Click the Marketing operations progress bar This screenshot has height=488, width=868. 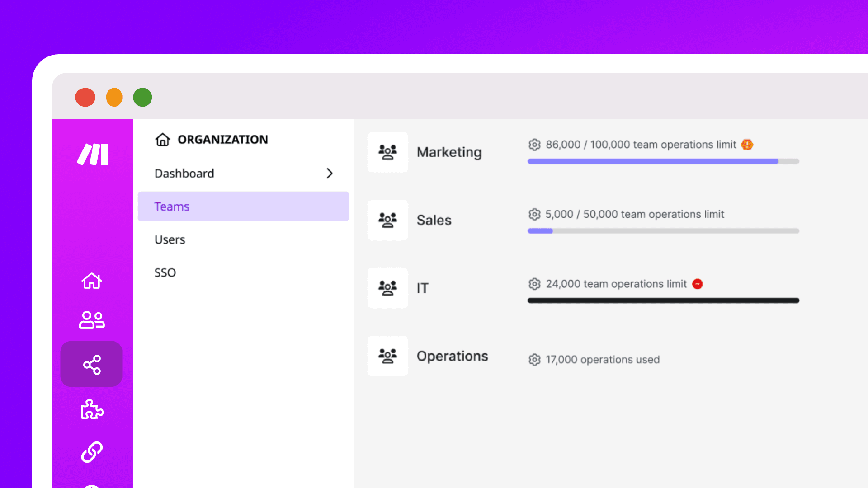click(x=663, y=161)
